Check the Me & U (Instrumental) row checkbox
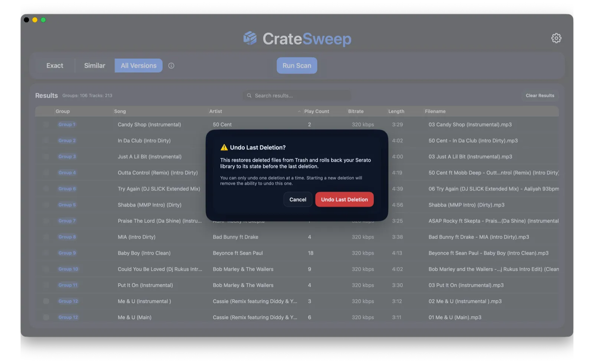This screenshot has height=364, width=594. point(46,301)
